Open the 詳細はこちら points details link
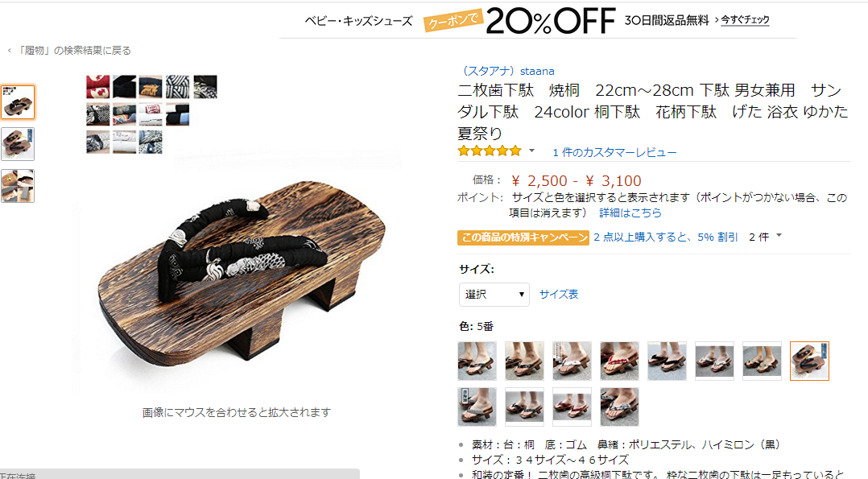This screenshot has height=479, width=868. click(x=630, y=213)
